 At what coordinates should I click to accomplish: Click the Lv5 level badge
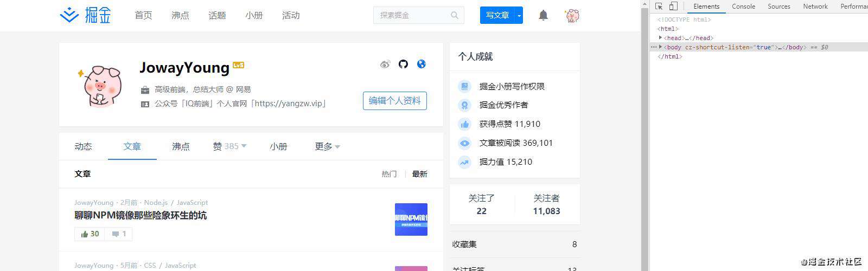click(x=238, y=65)
